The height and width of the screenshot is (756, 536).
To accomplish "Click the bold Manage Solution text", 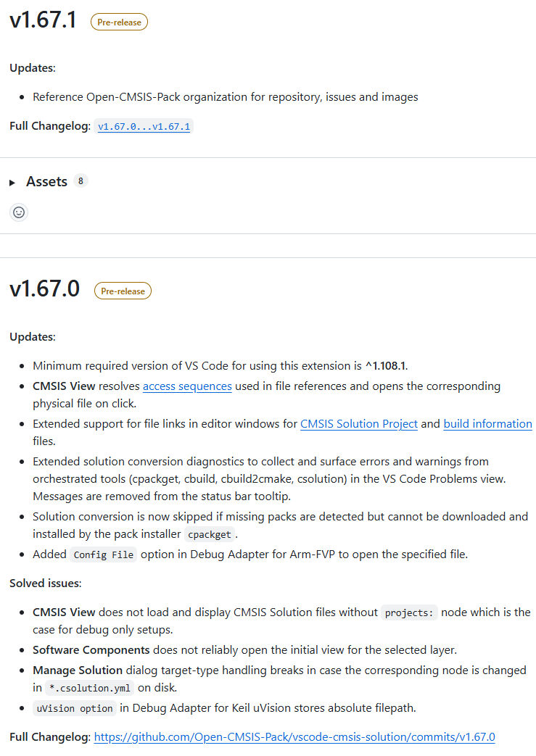I will [77, 670].
